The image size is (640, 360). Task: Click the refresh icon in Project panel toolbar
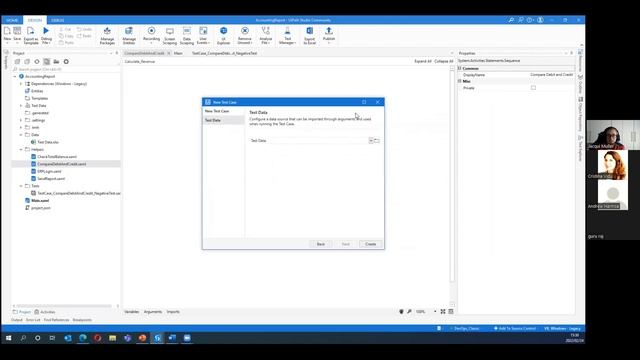[x=37, y=62]
